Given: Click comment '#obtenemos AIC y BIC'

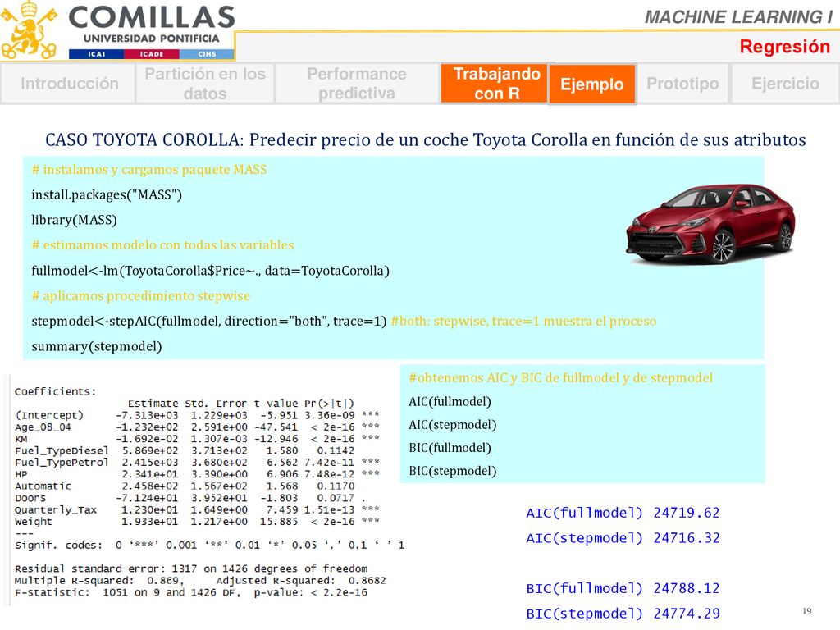Looking at the screenshot, I should pyautogui.click(x=561, y=377).
